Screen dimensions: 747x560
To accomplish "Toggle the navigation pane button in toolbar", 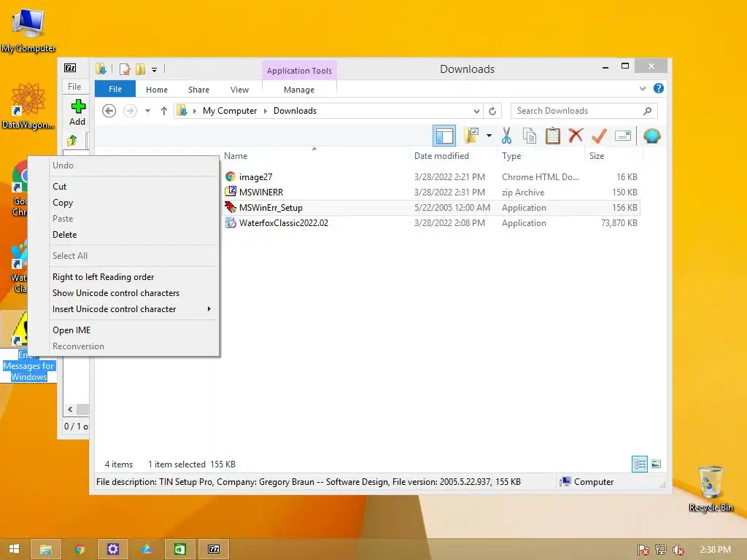I will (444, 136).
